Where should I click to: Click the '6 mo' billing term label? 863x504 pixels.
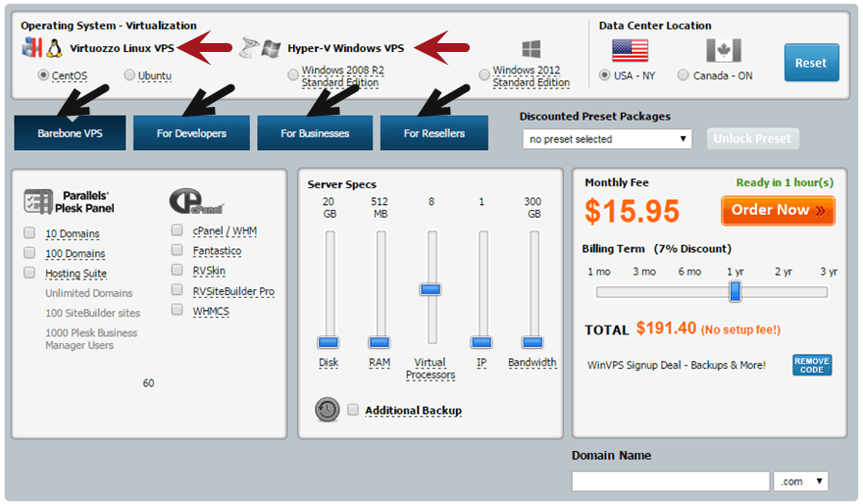pos(689,272)
